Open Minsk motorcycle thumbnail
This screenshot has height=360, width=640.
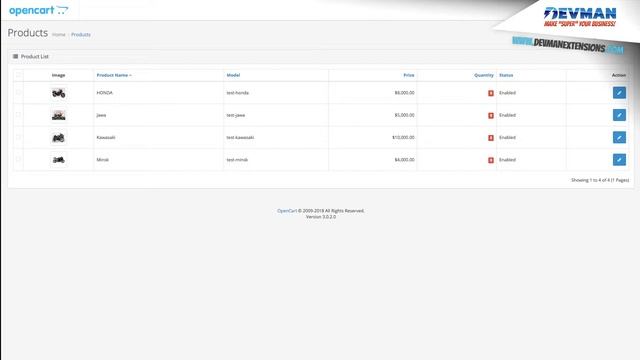[58, 160]
